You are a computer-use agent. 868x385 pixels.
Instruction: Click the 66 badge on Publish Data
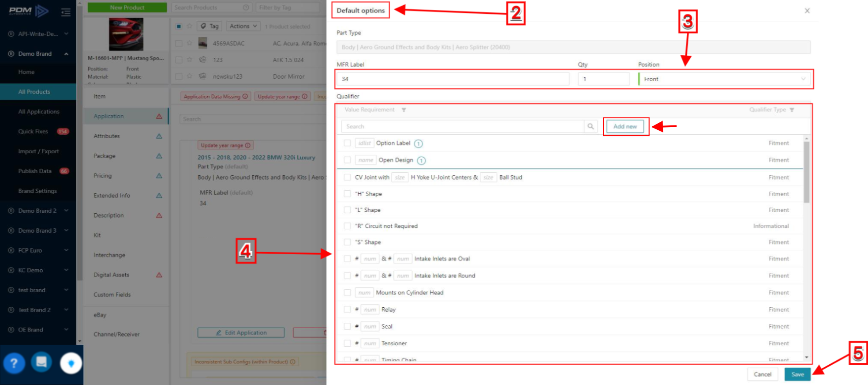[x=64, y=171]
